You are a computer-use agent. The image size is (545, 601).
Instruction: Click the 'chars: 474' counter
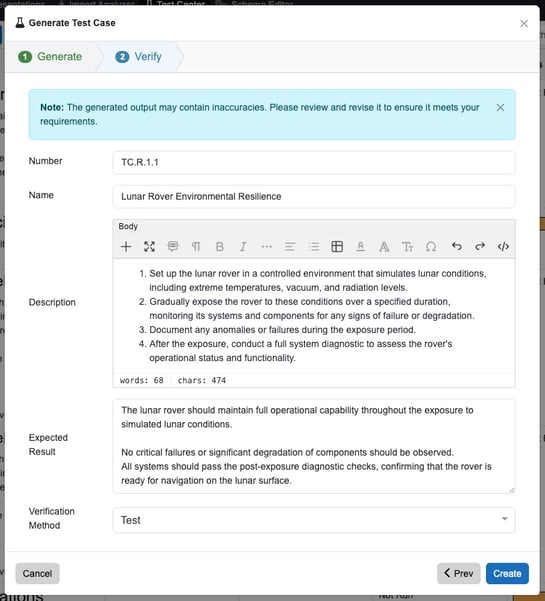click(202, 380)
